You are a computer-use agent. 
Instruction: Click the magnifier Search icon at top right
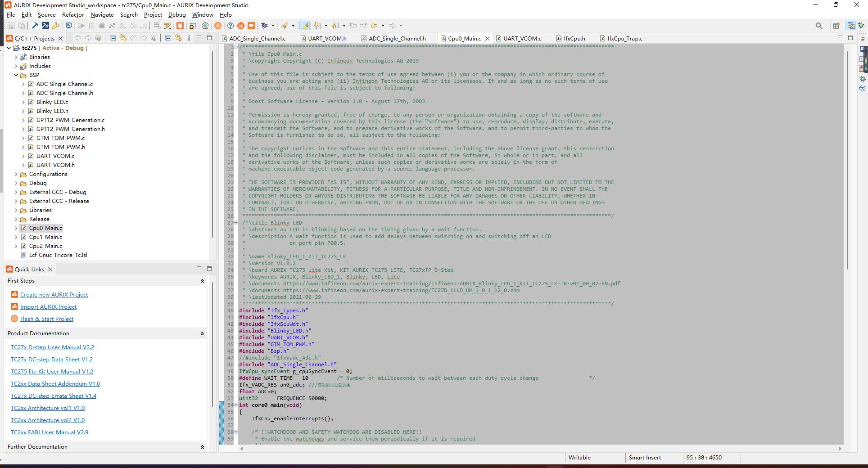tap(819, 26)
